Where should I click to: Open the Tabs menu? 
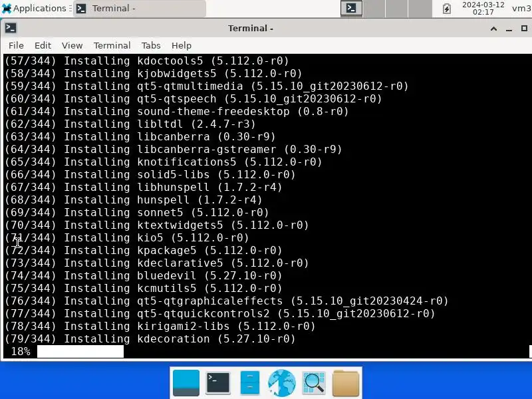tap(151, 45)
